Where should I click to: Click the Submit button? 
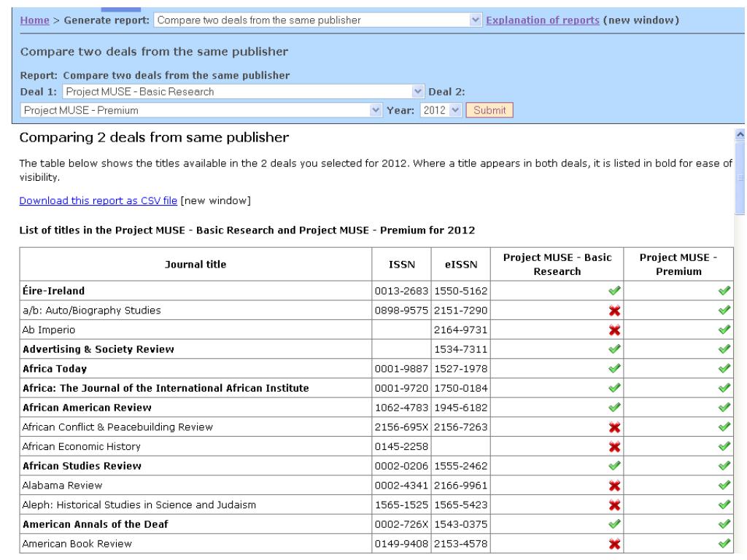coord(489,110)
